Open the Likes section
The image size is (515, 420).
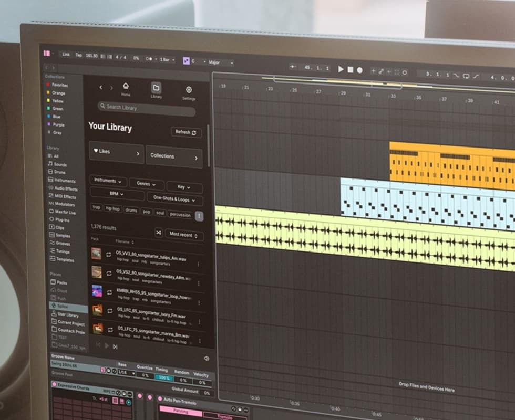(x=117, y=152)
